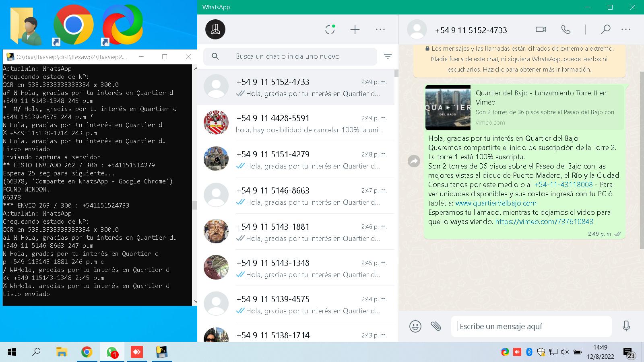Open the clock showing 14:49

coord(600,352)
